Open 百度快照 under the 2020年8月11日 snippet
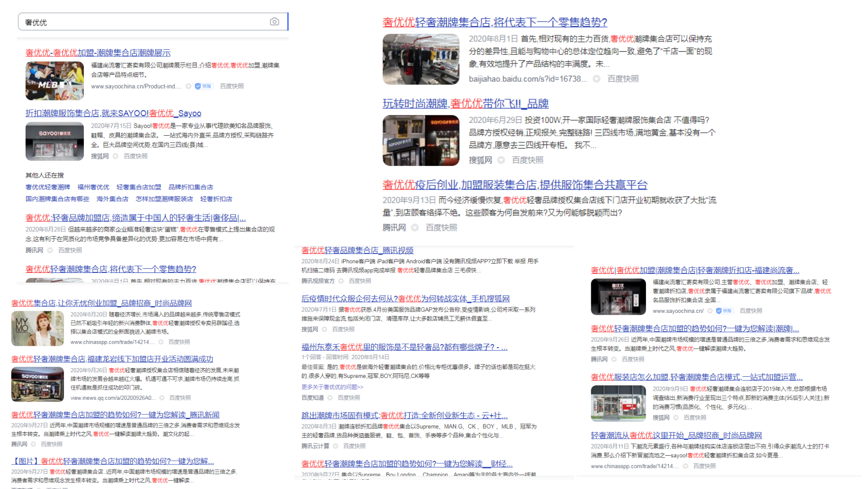The width and height of the screenshot is (868, 489). point(705,466)
